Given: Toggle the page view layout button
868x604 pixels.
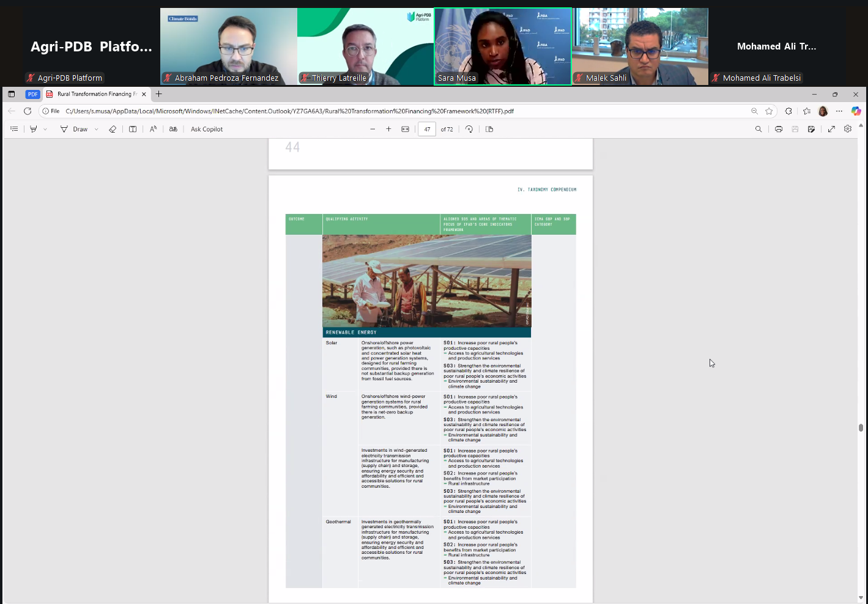Looking at the screenshot, I should tap(489, 129).
